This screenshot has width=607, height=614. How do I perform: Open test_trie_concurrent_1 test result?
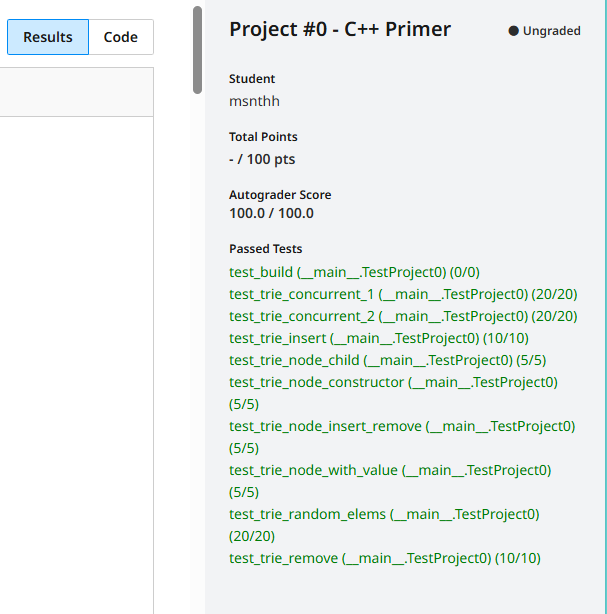coord(402,294)
